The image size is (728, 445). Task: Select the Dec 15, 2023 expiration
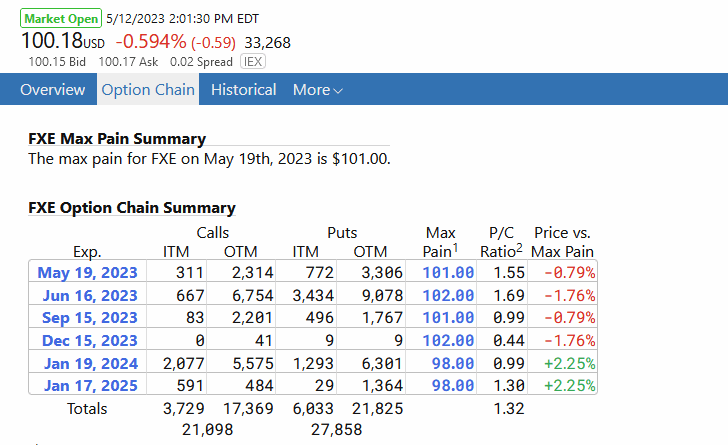89,340
